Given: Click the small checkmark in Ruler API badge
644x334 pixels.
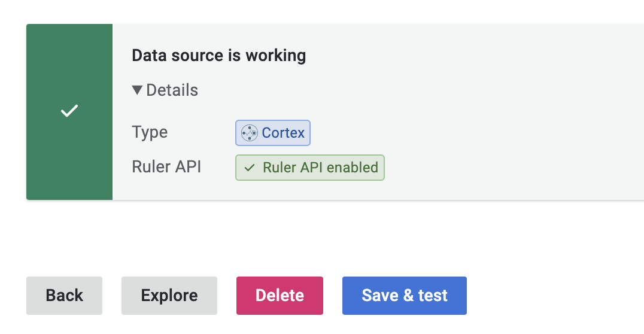Looking at the screenshot, I should tap(250, 168).
